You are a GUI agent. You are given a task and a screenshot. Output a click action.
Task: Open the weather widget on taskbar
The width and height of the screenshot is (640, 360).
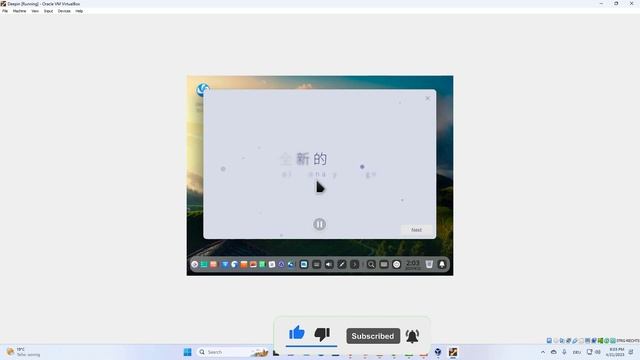pos(24,352)
